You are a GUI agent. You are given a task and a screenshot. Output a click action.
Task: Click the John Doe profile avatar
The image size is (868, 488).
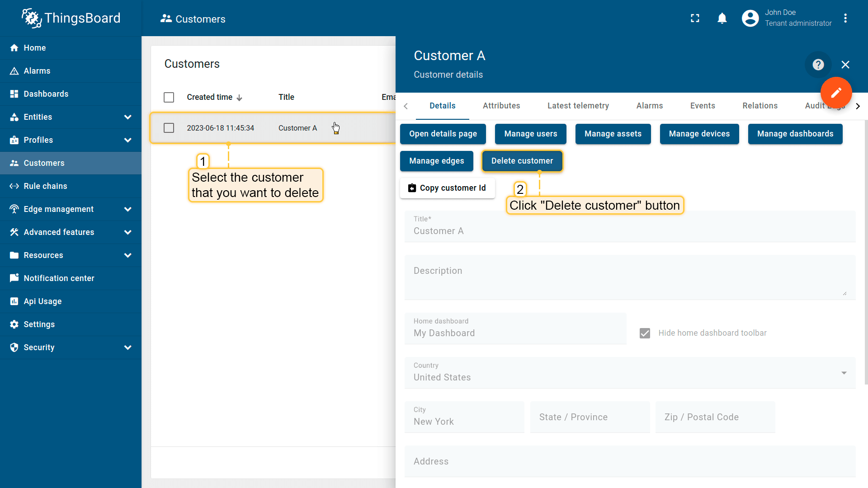[750, 18]
